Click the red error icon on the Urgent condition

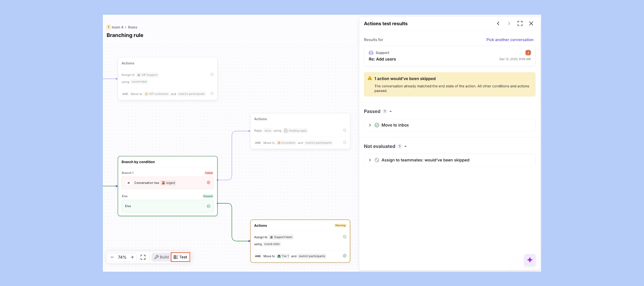208,183
